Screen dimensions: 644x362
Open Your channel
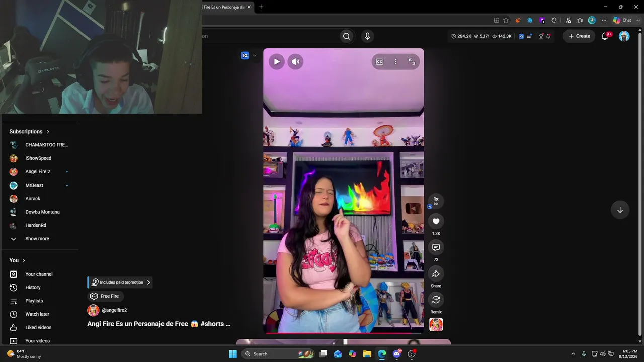point(40,274)
